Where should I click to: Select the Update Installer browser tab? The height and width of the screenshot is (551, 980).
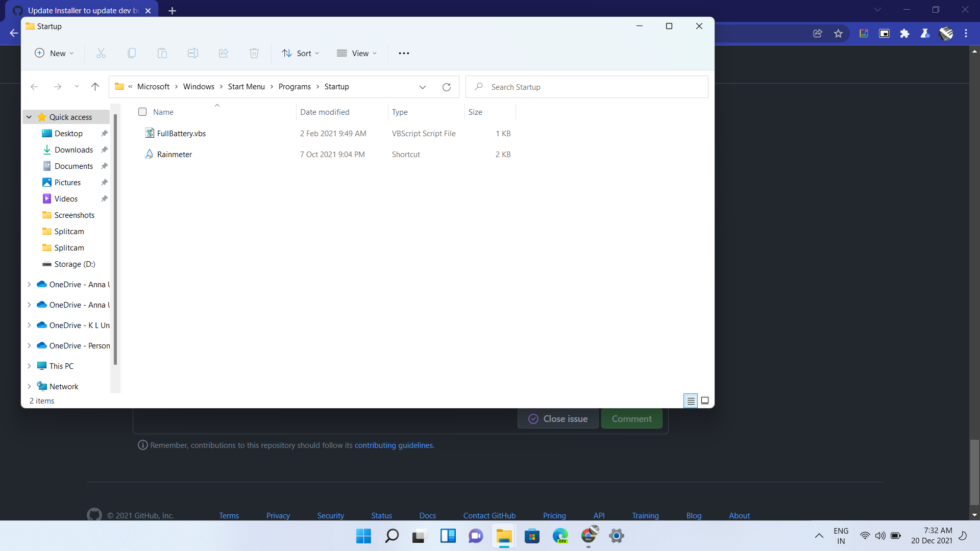click(x=79, y=10)
